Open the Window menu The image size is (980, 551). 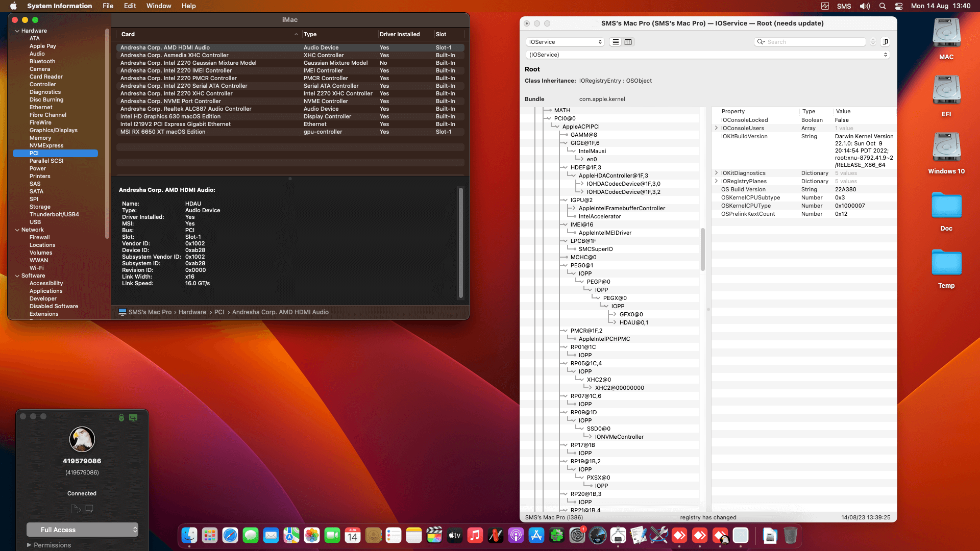tap(159, 6)
